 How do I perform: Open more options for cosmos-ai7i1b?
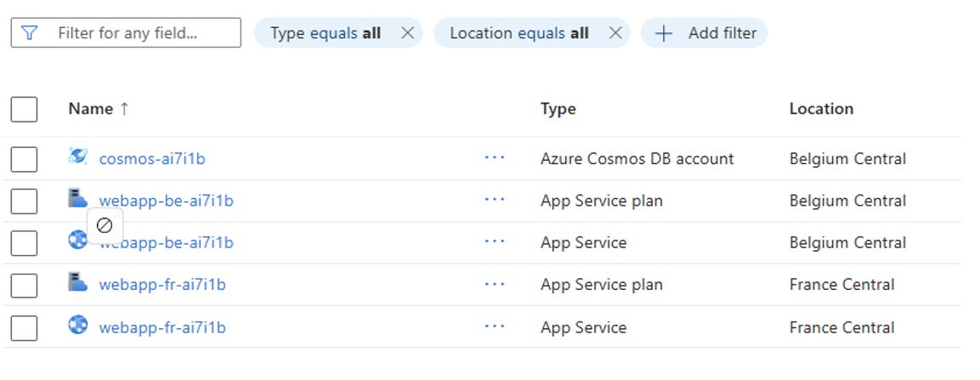(x=495, y=158)
